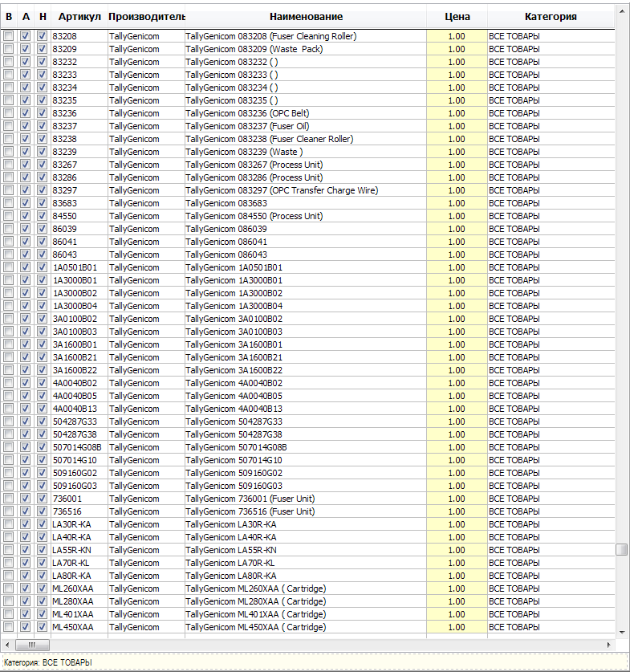Select the category cell of row 83234
Viewport: 630px width, 672px height.
point(551,88)
